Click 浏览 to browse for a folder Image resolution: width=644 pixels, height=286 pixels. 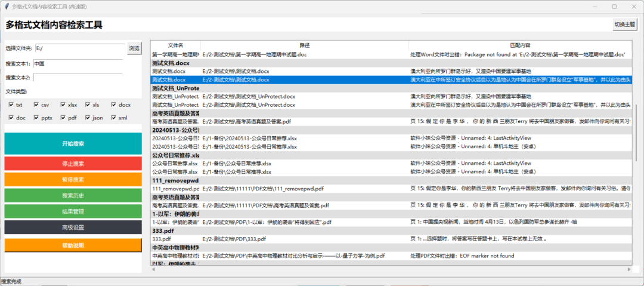(134, 48)
